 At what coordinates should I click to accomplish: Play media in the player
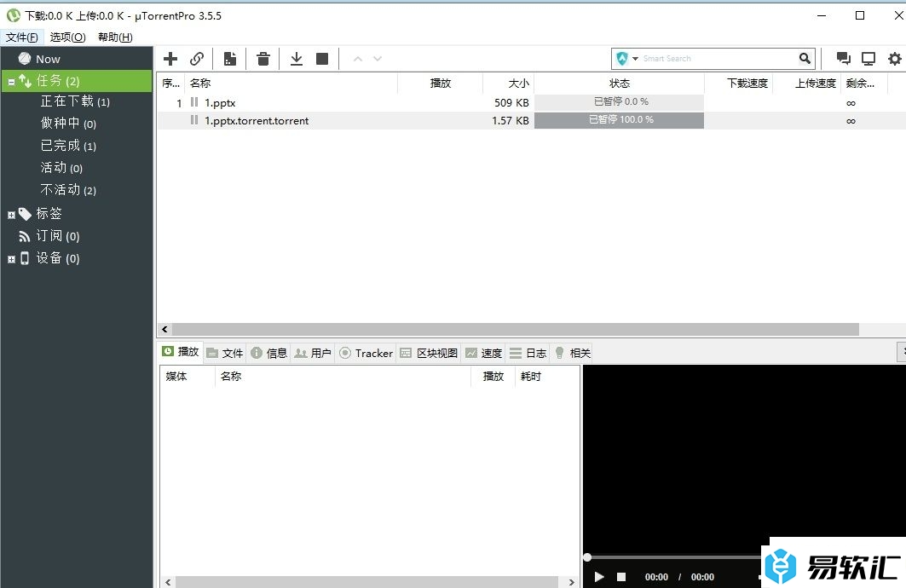599,576
